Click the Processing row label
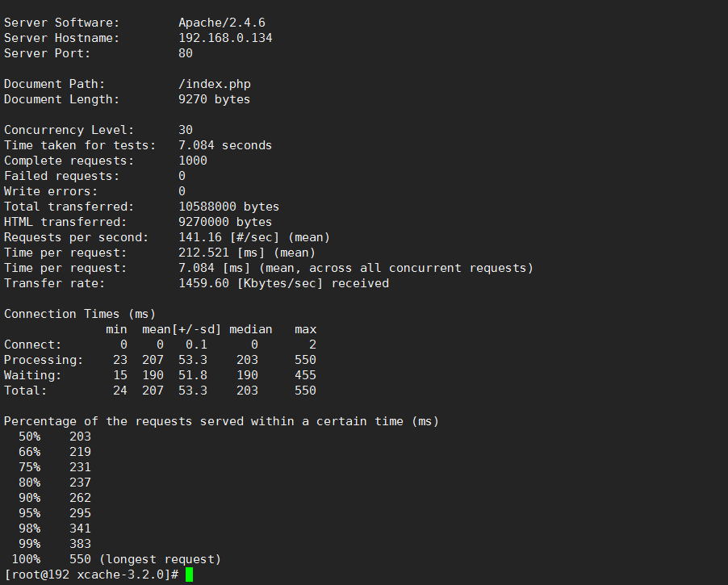The height and width of the screenshot is (585, 728). pos(44,360)
